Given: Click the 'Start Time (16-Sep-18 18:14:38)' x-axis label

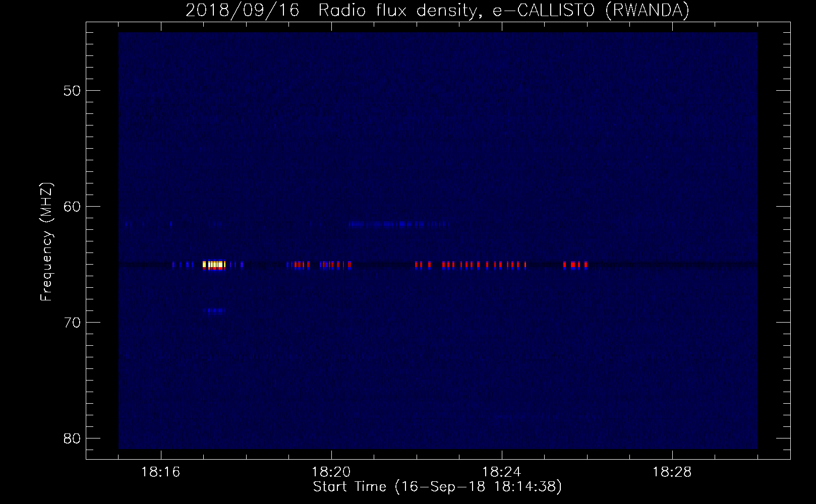Looking at the screenshot, I should pos(437,487).
